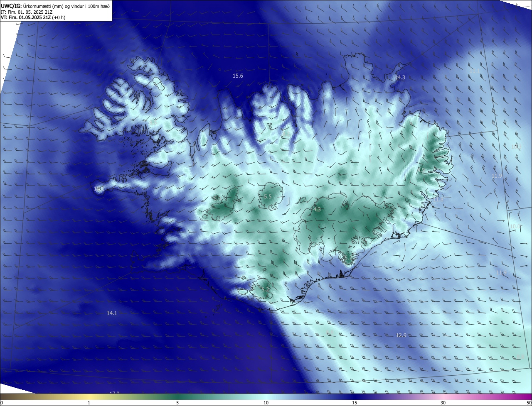This screenshot has width=532, height=406.
Task: Click the 5.2 value near the coast
Action: [266, 290]
